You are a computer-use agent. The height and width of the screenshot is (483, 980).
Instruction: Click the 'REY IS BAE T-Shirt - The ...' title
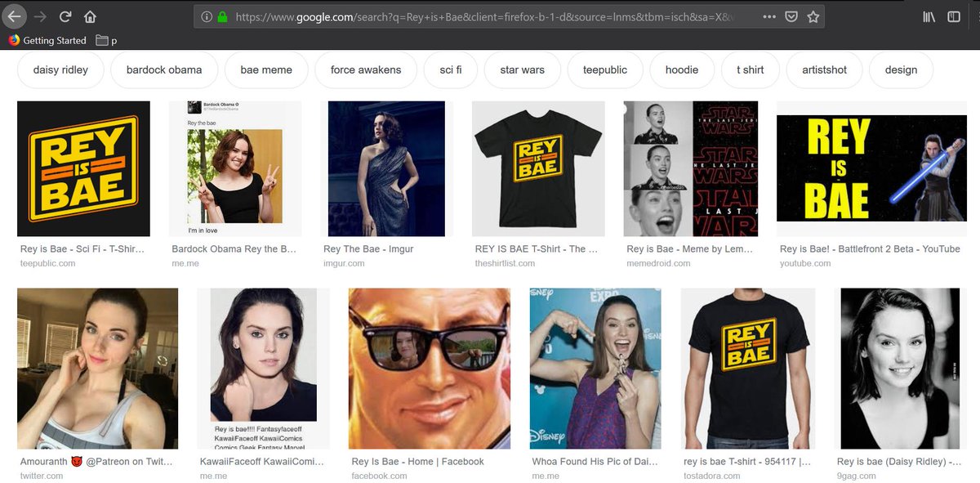pos(537,249)
